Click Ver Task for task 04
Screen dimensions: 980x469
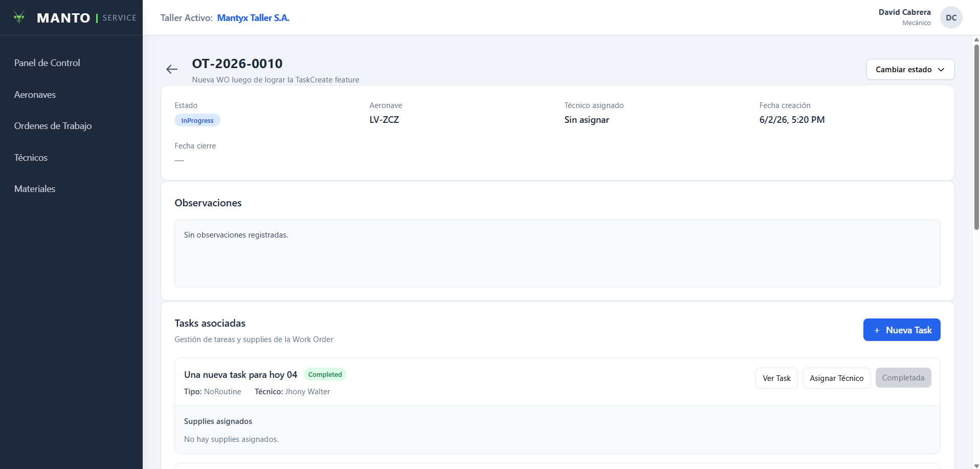coord(776,378)
